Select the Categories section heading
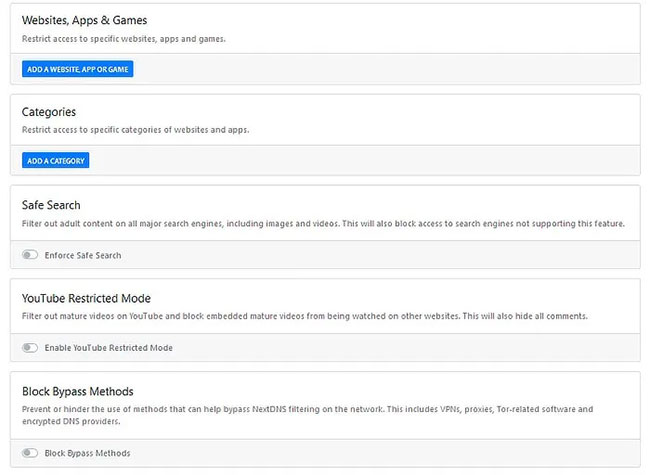 49,112
